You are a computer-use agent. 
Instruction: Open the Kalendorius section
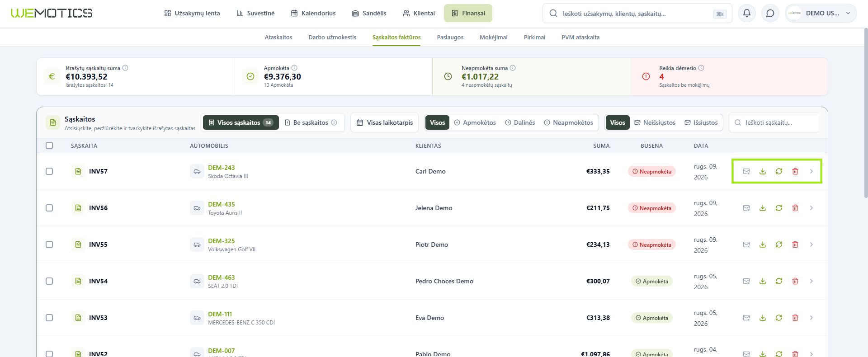point(313,13)
